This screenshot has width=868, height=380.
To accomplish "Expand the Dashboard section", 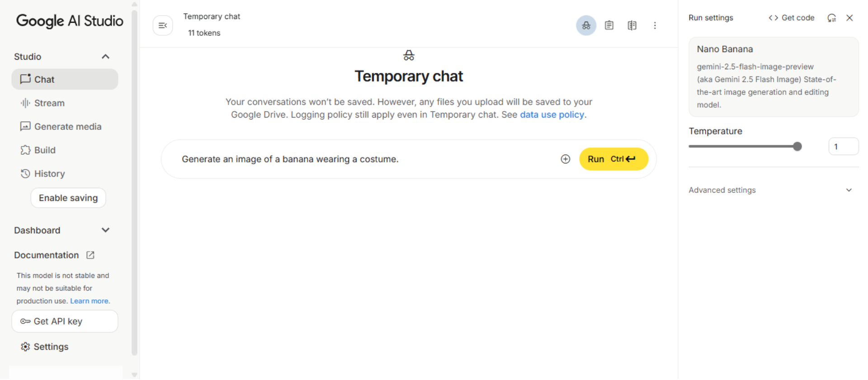I will (105, 230).
